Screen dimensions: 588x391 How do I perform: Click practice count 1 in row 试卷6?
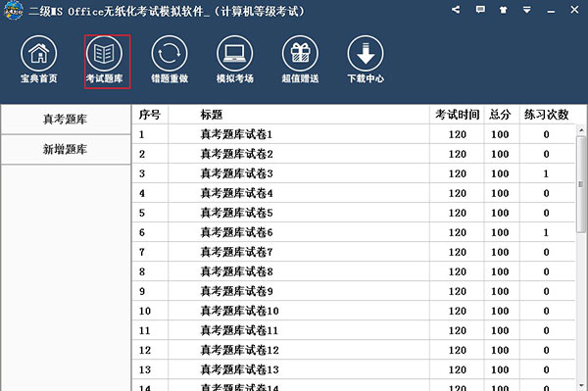[546, 232]
